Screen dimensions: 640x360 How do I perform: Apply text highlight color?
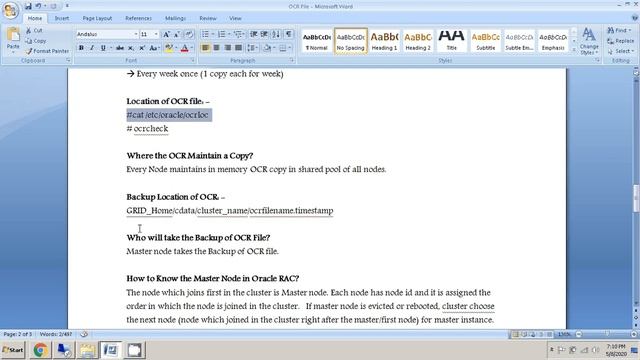(x=169, y=48)
